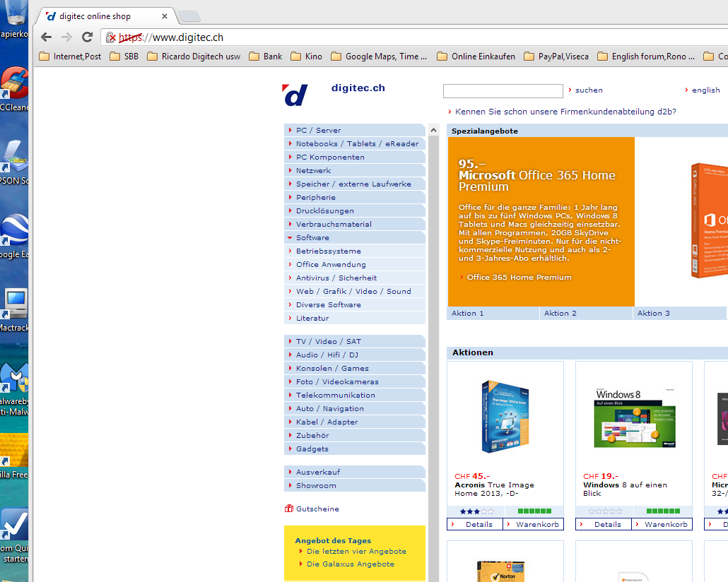The width and height of the screenshot is (728, 582).
Task: Open the SBB bookmark folder
Action: click(124, 57)
